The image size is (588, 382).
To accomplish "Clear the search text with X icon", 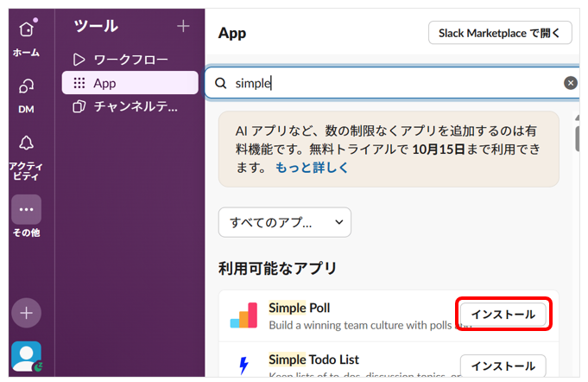I will click(x=571, y=83).
